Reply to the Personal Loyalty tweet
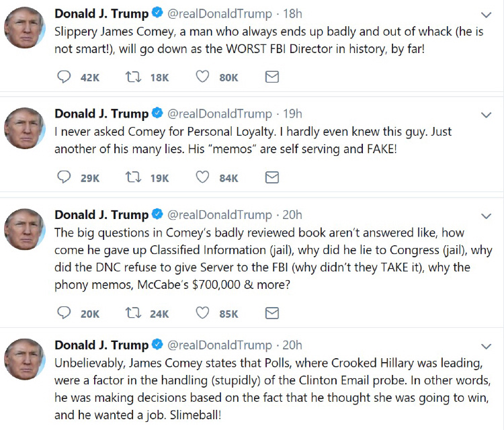504x430 pixels. click(x=65, y=177)
